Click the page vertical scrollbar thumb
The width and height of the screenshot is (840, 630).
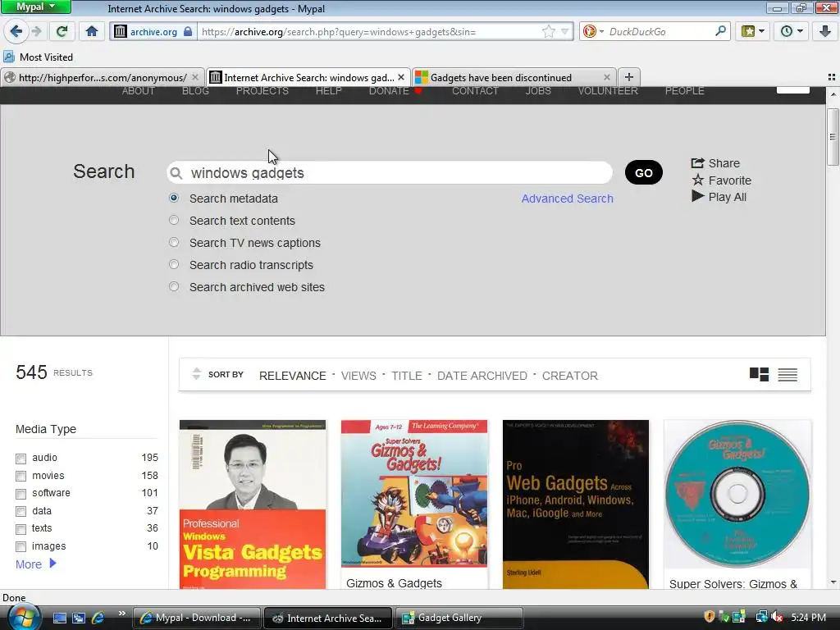pos(833,137)
